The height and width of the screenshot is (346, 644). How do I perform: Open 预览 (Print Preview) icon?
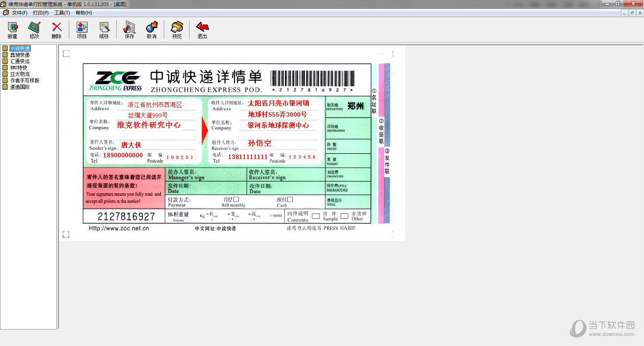pos(177,30)
